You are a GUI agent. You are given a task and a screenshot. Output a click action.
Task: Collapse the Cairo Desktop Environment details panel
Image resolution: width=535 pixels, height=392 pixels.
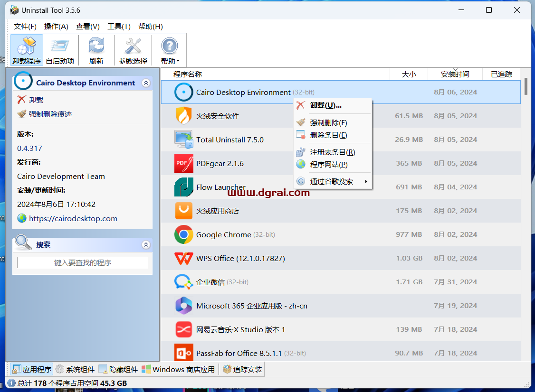click(146, 83)
